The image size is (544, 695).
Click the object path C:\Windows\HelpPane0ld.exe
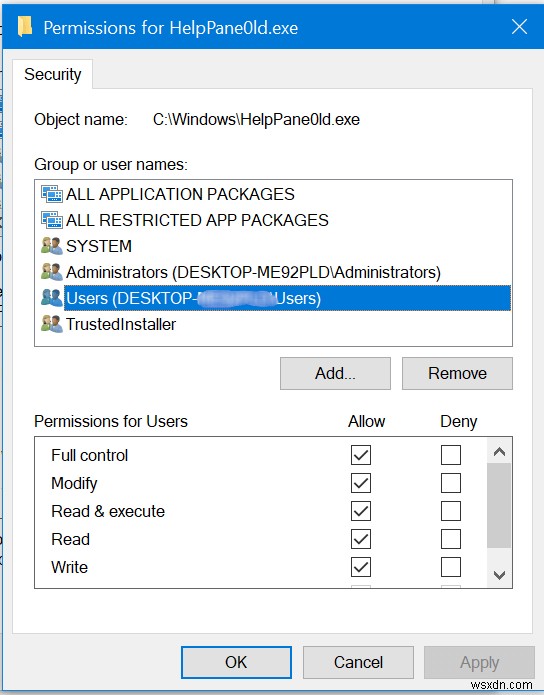pos(256,120)
